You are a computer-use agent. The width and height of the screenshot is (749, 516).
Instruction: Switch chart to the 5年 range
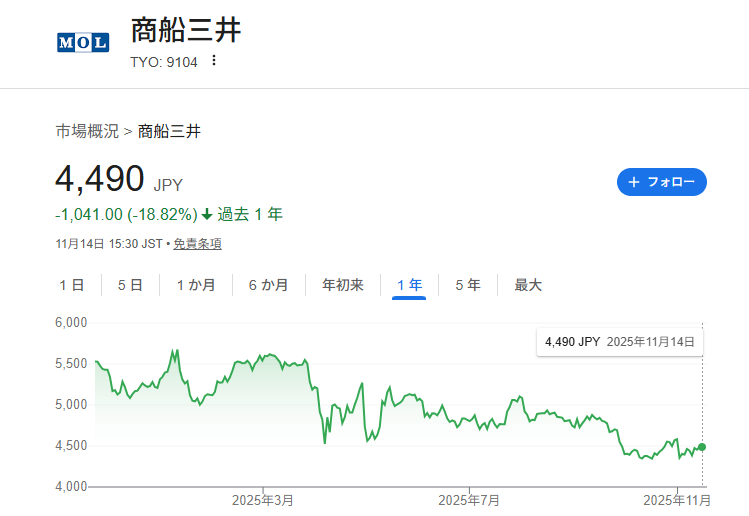(467, 285)
